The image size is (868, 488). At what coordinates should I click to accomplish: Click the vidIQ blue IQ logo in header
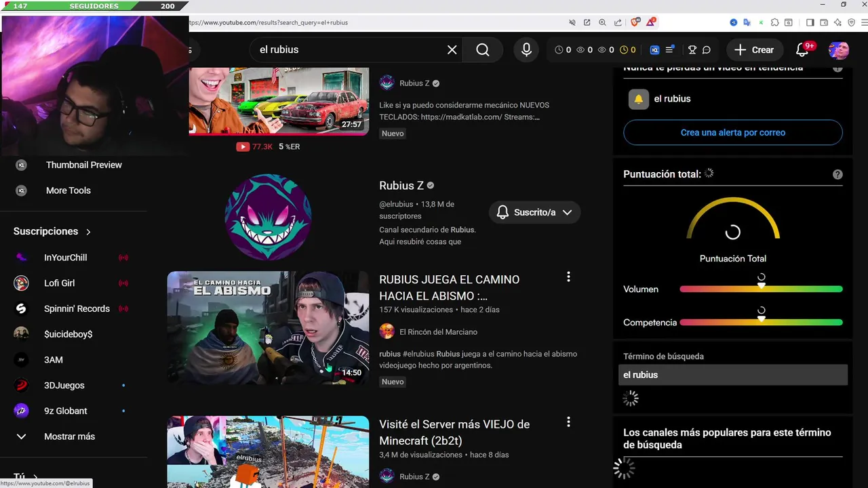pyautogui.click(x=654, y=49)
